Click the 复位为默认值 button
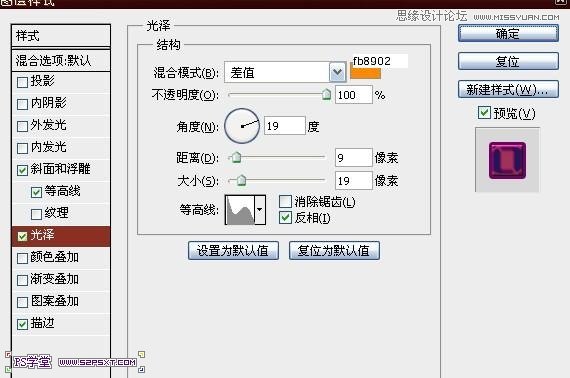The image size is (570, 378). pyautogui.click(x=334, y=250)
